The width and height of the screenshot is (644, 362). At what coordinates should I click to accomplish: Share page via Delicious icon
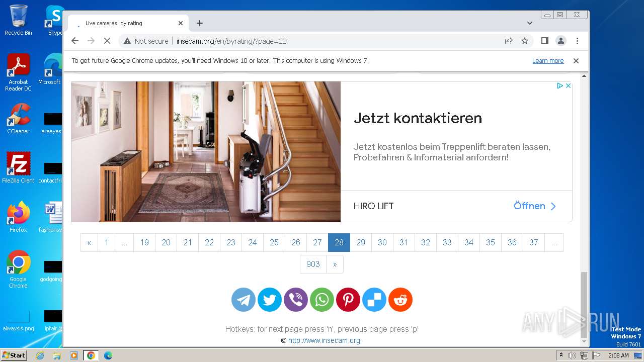click(x=374, y=300)
